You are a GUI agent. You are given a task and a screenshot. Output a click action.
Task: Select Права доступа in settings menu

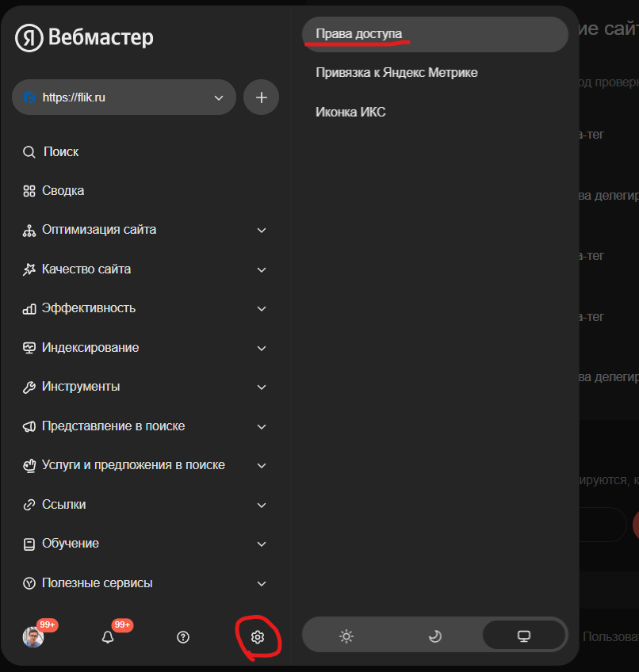[435, 34]
